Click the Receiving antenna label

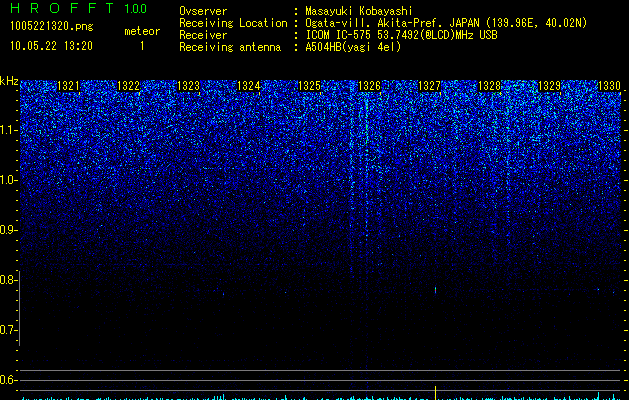[x=230, y=47]
